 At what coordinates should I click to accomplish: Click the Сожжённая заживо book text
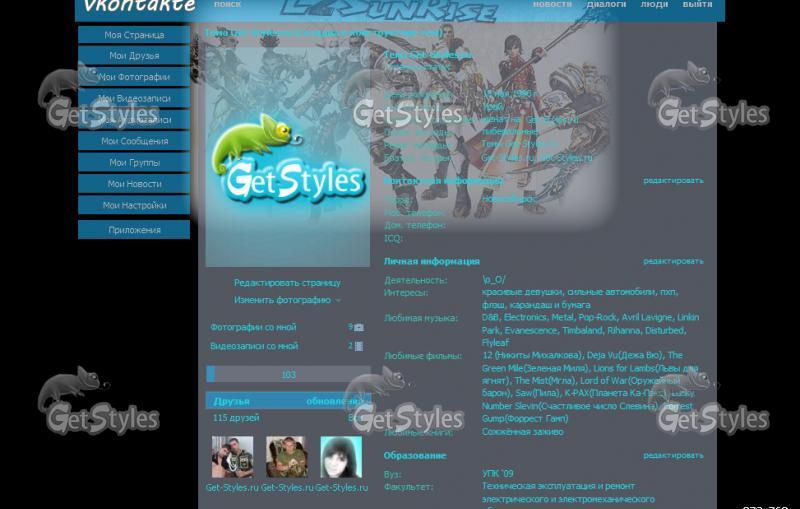[x=523, y=431]
